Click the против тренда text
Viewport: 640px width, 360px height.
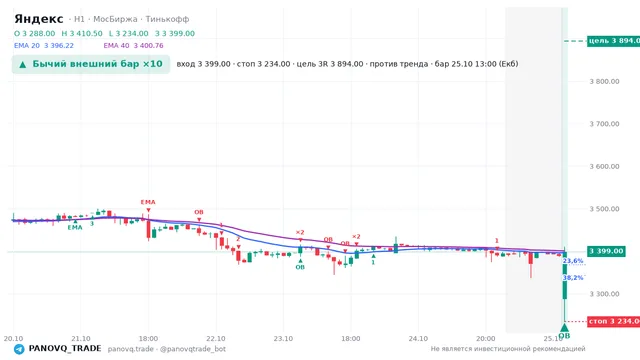click(399, 64)
